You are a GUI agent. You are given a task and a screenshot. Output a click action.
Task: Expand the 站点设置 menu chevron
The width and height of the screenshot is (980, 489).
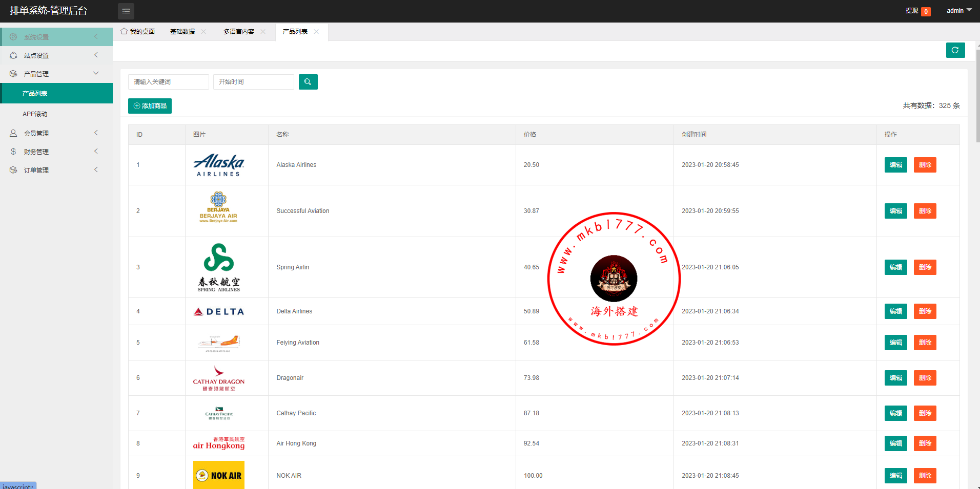coord(96,55)
